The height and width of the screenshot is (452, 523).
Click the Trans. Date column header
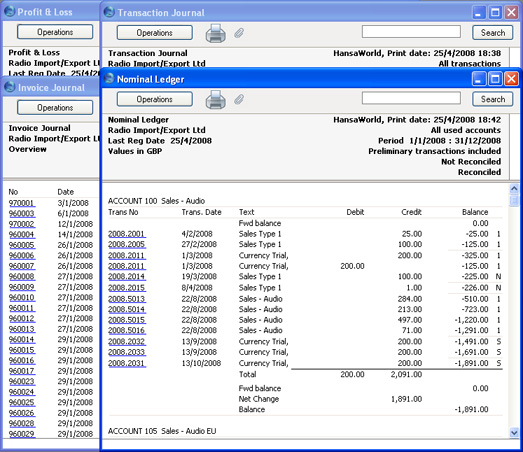201,212
